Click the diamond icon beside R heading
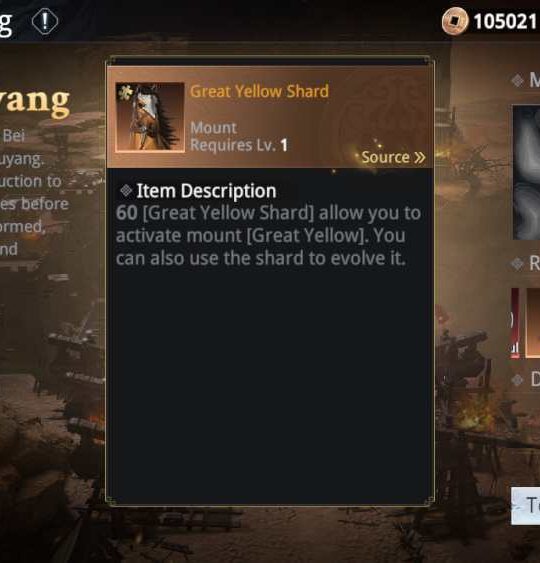This screenshot has height=563, width=540. coord(517,264)
